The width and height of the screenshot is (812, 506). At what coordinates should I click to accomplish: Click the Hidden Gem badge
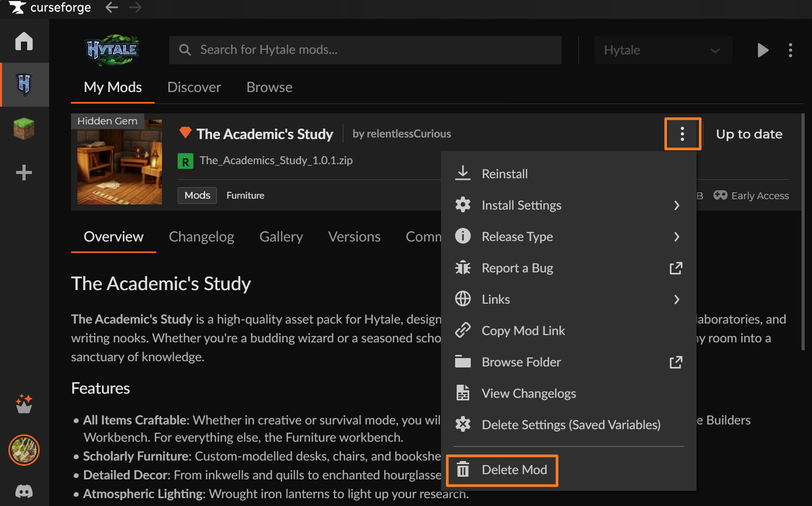(x=108, y=121)
